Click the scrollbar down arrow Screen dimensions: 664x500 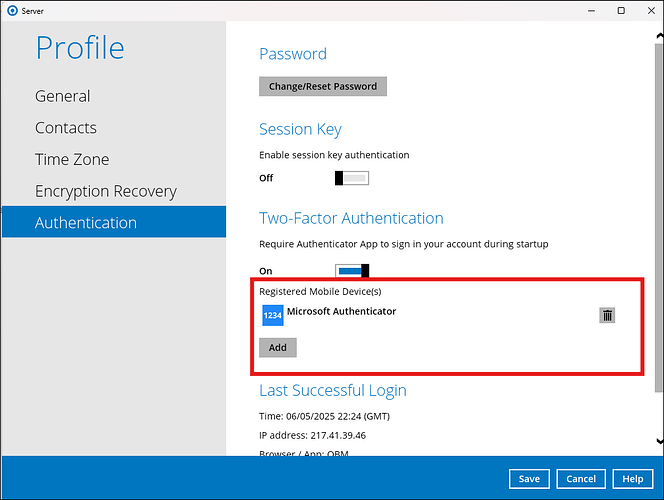(657, 439)
